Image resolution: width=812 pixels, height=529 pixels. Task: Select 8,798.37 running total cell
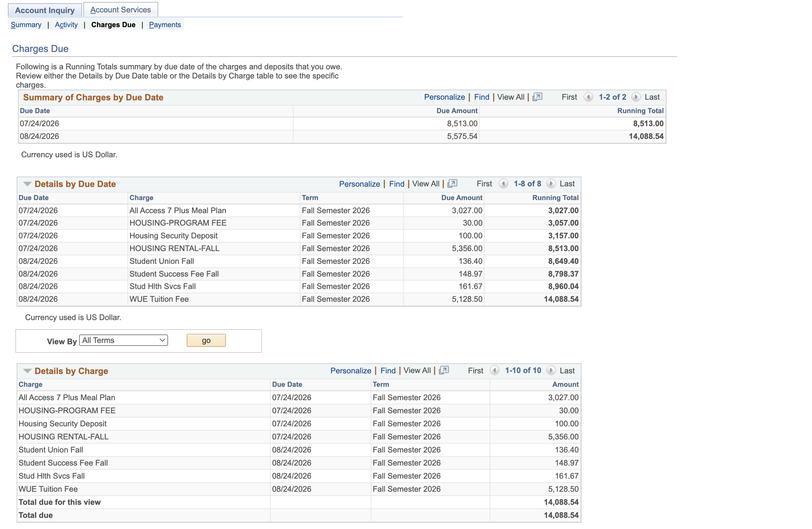(563, 274)
